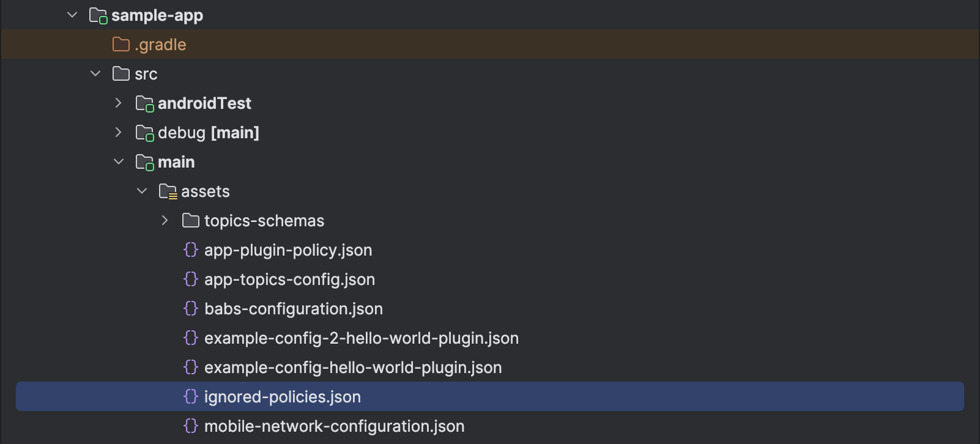The height and width of the screenshot is (444, 980).
Task: Click the JSON icon of ignored-policies.json
Action: [191, 397]
